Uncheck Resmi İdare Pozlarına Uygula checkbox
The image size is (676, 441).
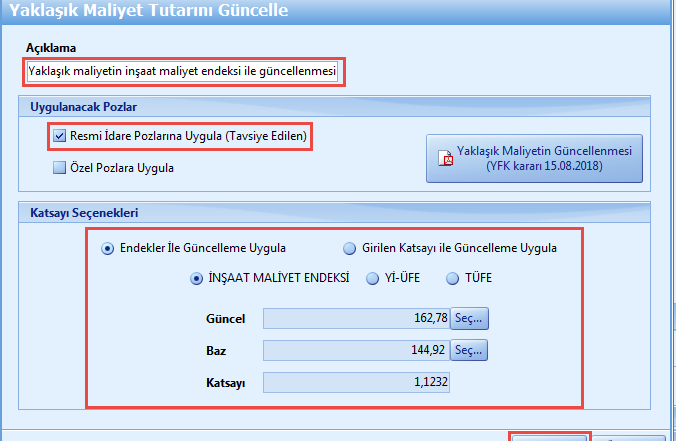[x=60, y=135]
